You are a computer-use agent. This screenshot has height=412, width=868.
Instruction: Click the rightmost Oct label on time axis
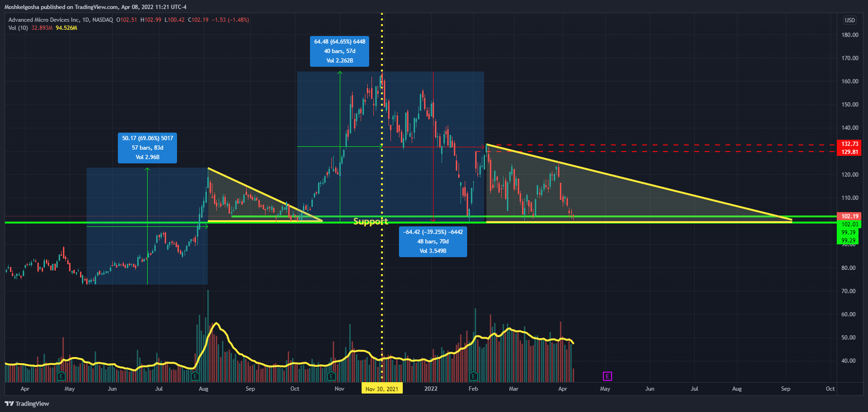point(830,389)
